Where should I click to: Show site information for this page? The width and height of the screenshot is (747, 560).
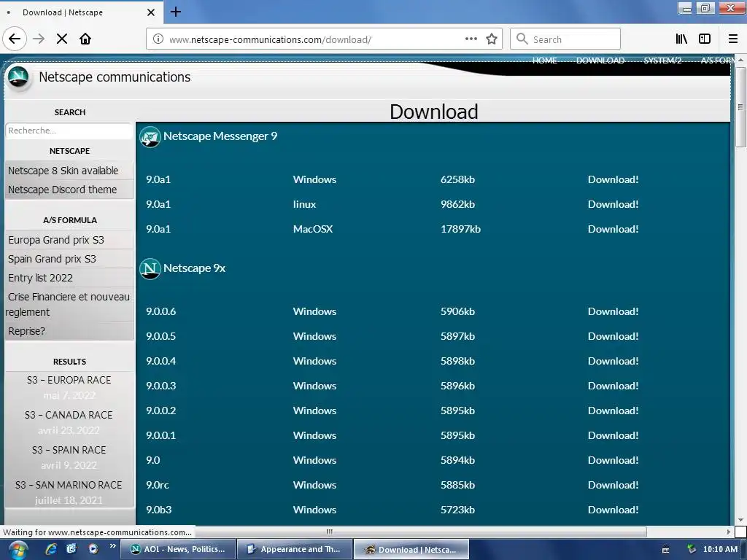[x=158, y=39]
